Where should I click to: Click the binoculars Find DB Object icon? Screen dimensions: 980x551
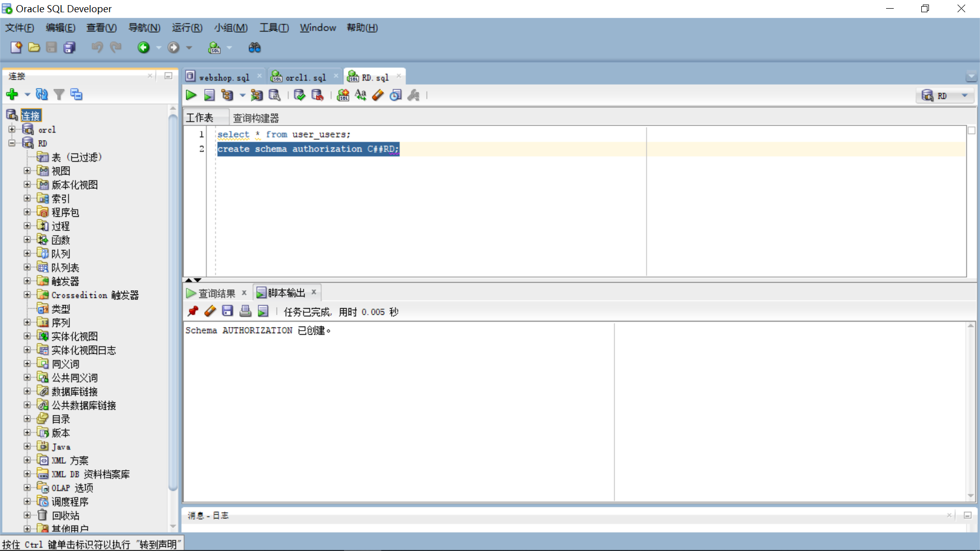pyautogui.click(x=255, y=47)
